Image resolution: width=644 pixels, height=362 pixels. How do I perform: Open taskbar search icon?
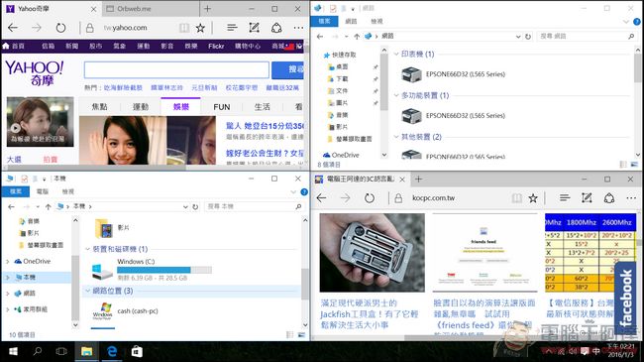pyautogui.click(x=38, y=351)
